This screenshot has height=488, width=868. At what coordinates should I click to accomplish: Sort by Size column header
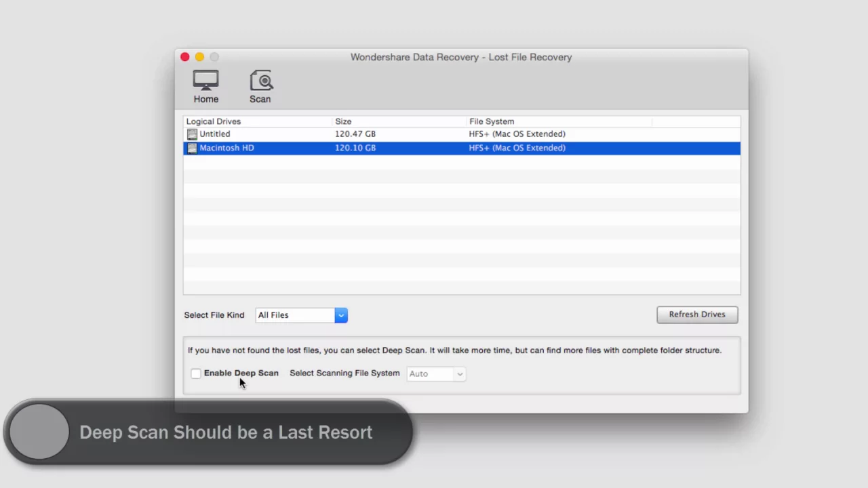coord(343,121)
